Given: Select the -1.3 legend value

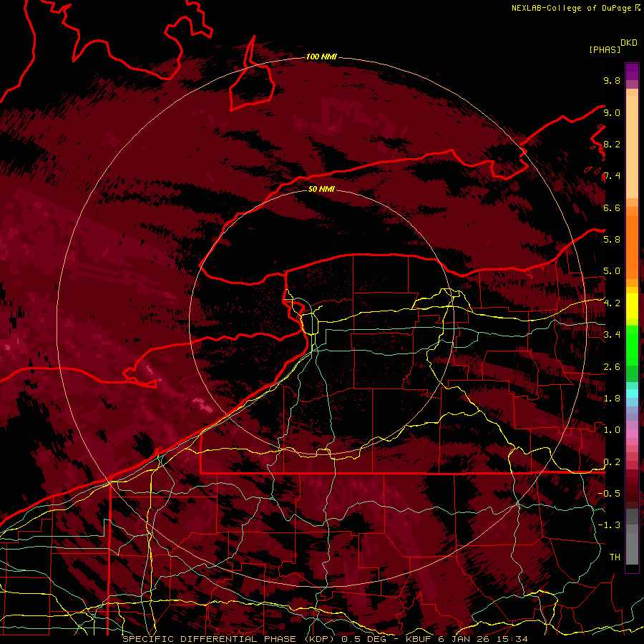Looking at the screenshot, I should [x=609, y=525].
